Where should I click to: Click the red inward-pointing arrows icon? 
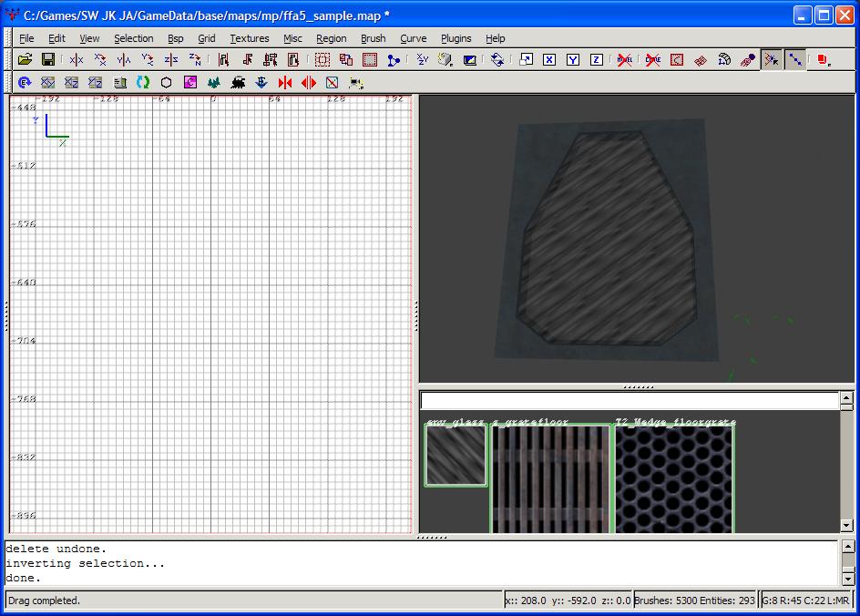284,82
